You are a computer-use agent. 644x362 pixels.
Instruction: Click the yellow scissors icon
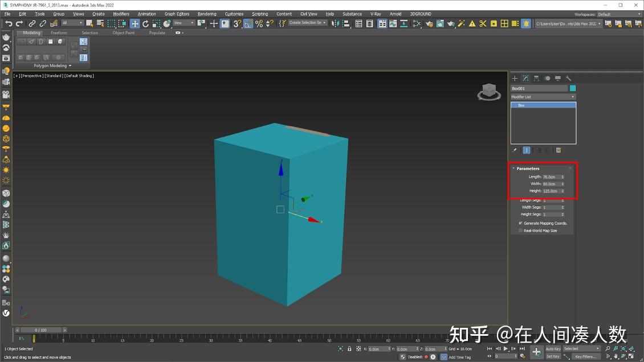[483, 24]
